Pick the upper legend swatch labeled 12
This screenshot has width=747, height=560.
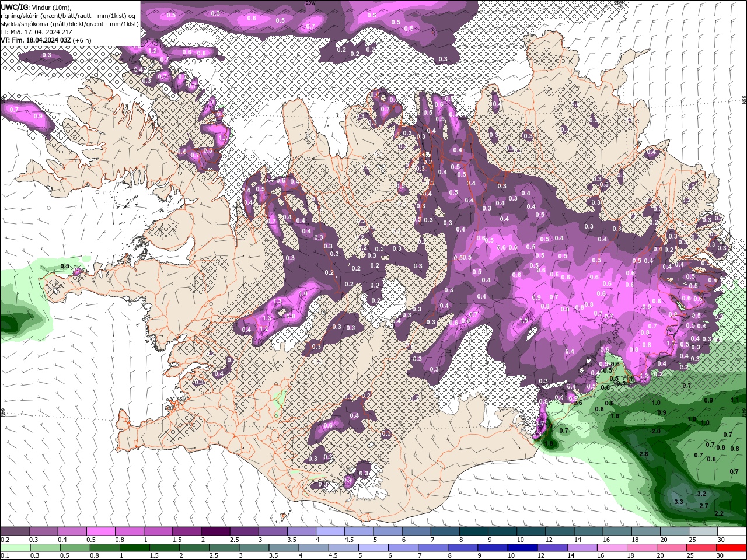[x=560, y=531]
